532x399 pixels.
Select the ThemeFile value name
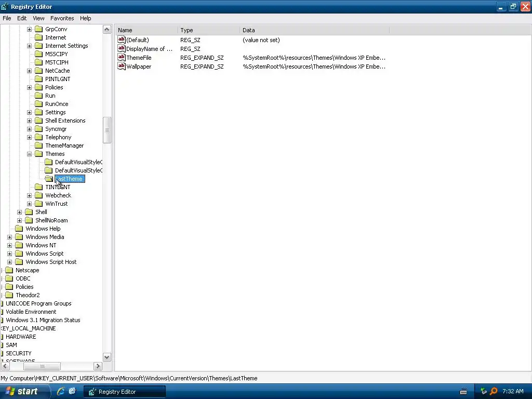(139, 58)
